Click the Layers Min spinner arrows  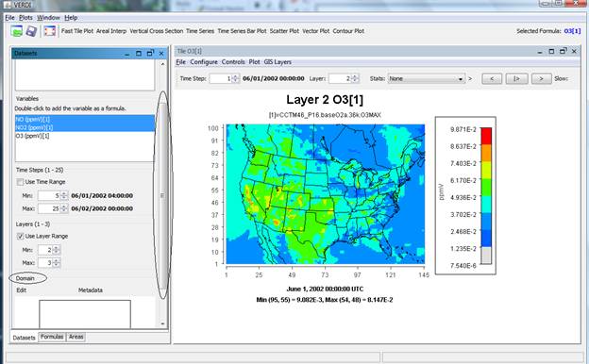[x=57, y=250]
